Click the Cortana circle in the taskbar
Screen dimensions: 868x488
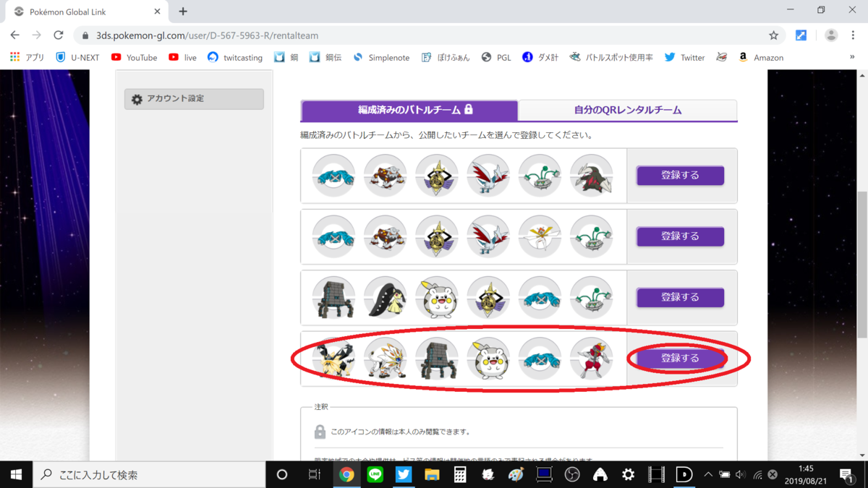(x=282, y=474)
